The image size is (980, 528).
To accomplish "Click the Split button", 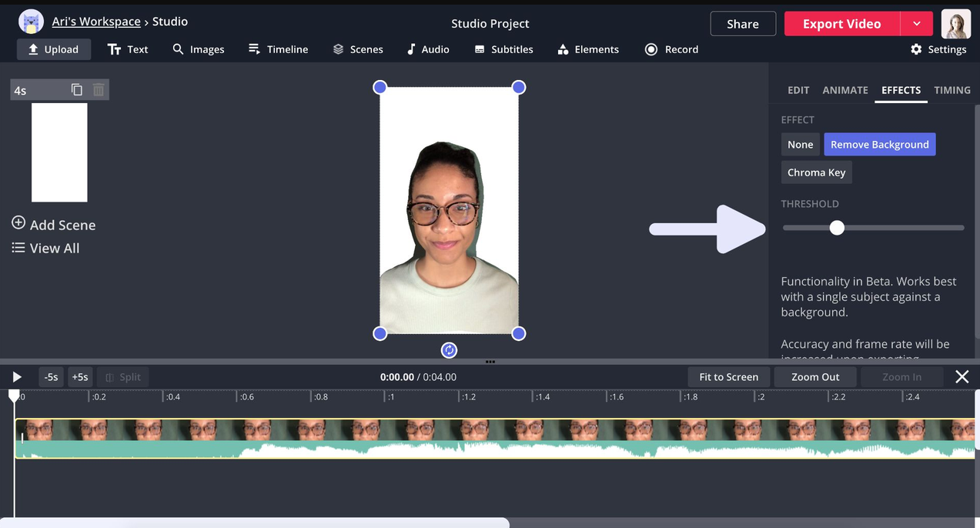I will (123, 377).
